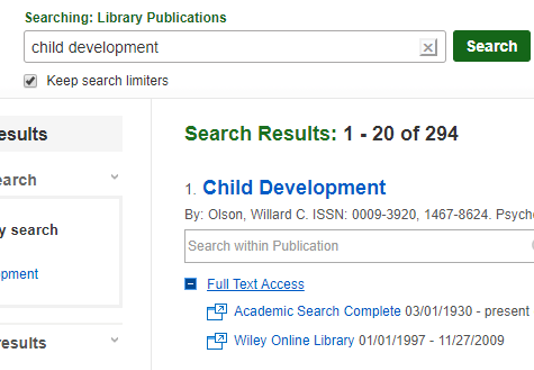Uncheck Keep search limiters checkbox
534x370 pixels.
tap(30, 81)
